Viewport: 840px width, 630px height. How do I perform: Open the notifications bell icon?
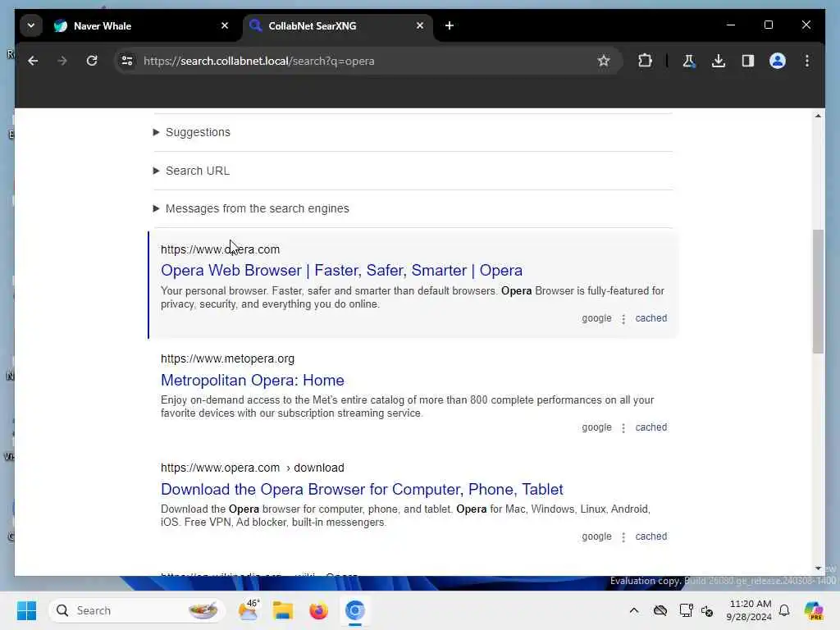click(x=784, y=610)
